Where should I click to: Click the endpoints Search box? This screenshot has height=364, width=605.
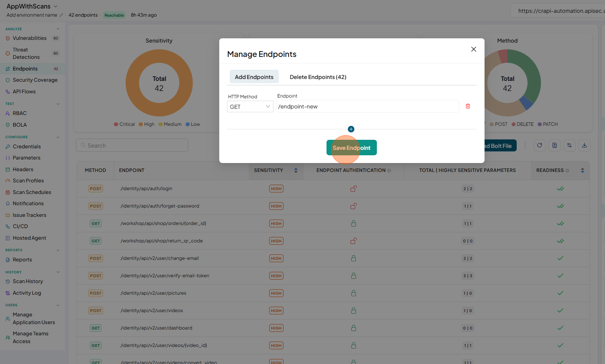point(132,145)
